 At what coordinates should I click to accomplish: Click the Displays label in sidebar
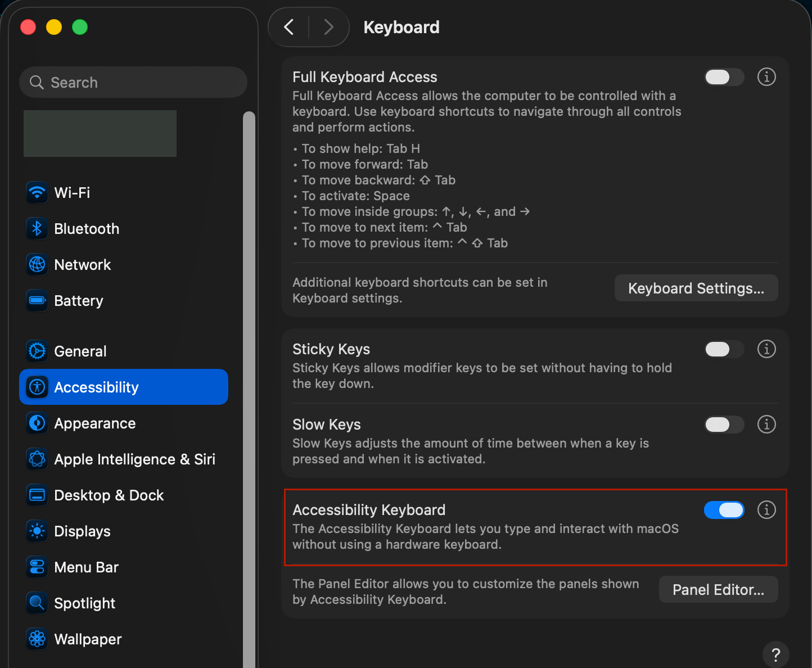(82, 531)
